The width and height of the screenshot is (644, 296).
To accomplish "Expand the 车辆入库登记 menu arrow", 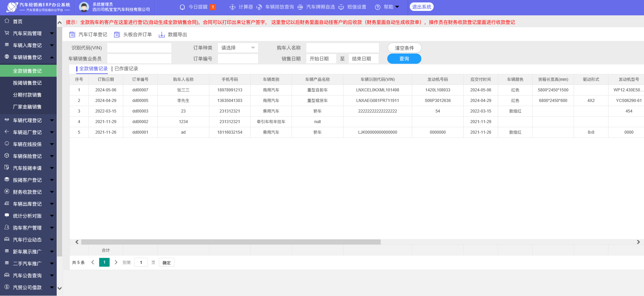I will click(52, 45).
